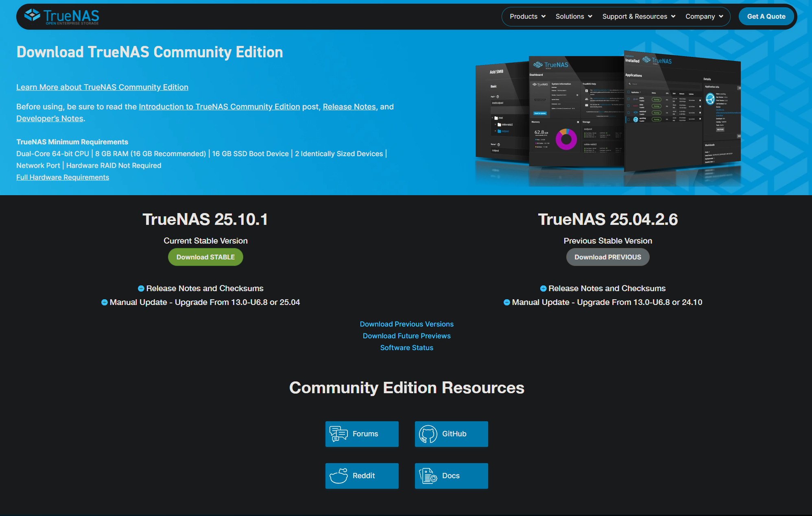The width and height of the screenshot is (812, 516).
Task: Click the Forums chat bubbles icon
Action: [338, 434]
